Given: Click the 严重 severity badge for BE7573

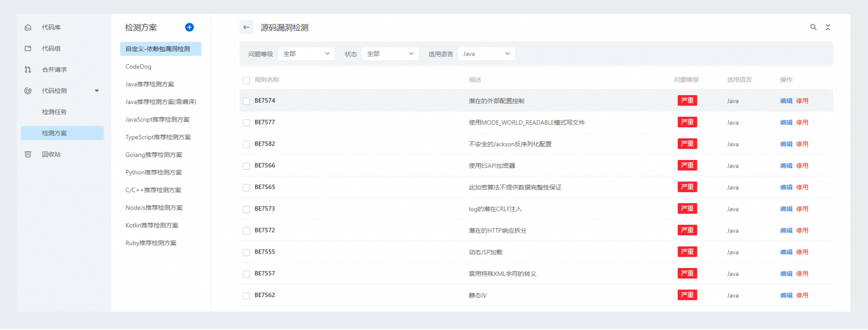Looking at the screenshot, I should 687,209.
